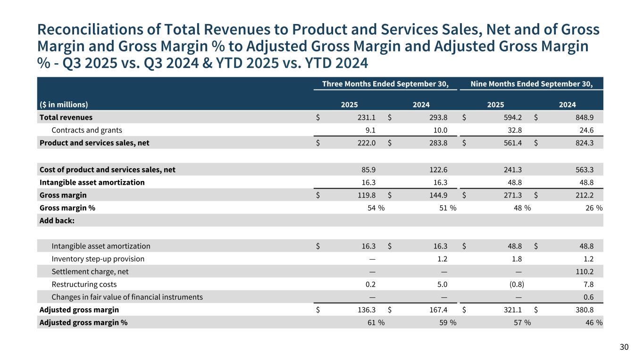Click the "Restructuring costs" row label

point(84,284)
